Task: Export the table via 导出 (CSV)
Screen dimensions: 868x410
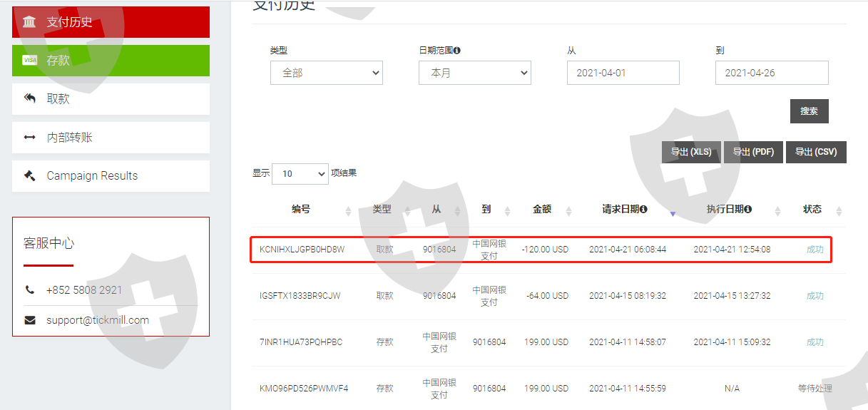Action: pyautogui.click(x=816, y=152)
